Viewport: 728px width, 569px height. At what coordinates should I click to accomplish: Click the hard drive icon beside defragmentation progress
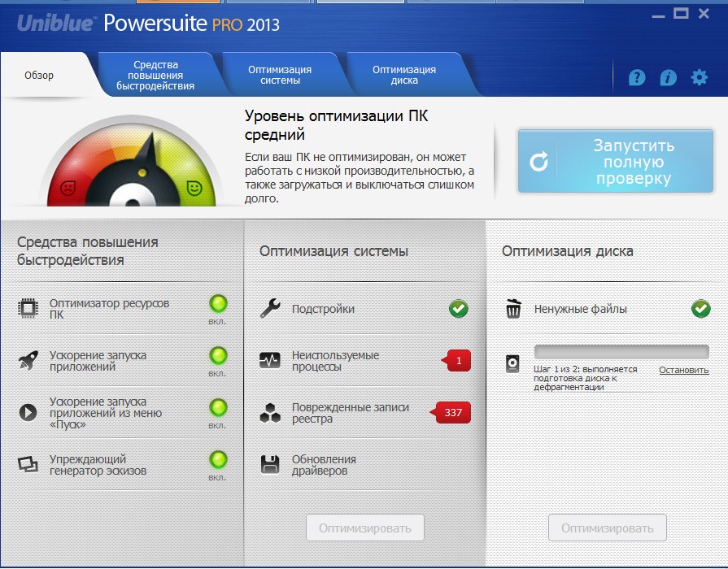coord(512,364)
